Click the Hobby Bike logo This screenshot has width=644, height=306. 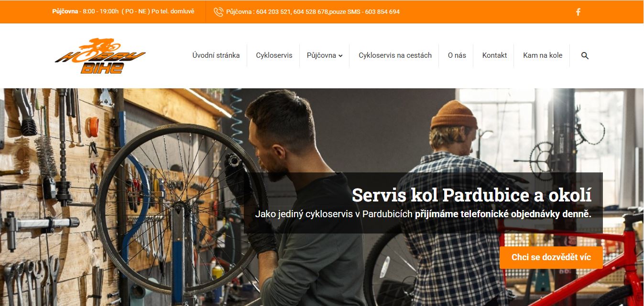coord(100,56)
